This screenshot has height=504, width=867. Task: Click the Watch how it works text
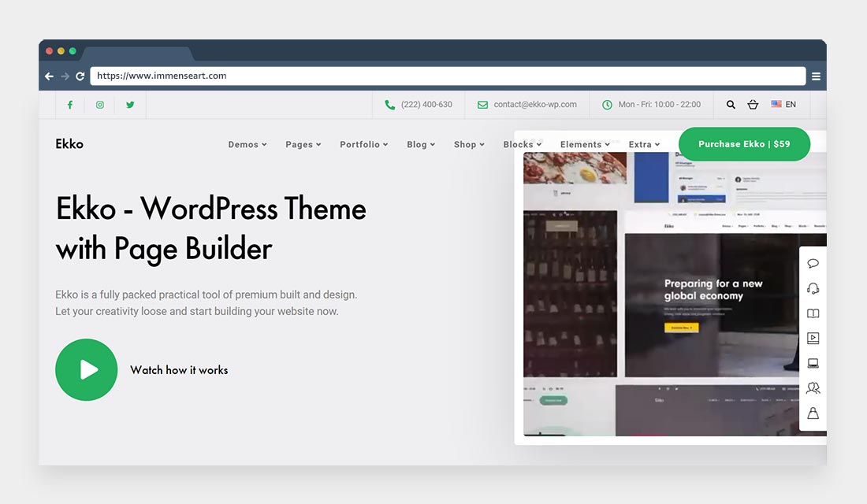[x=179, y=370]
